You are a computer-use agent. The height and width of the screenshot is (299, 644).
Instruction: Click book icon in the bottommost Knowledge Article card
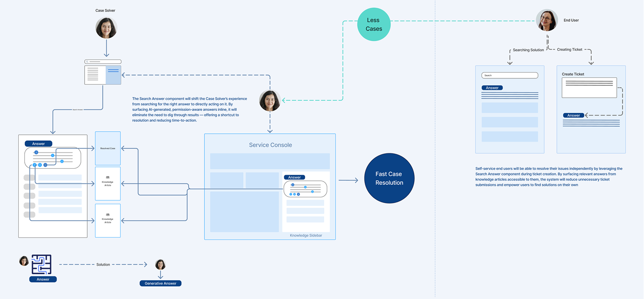point(108,215)
